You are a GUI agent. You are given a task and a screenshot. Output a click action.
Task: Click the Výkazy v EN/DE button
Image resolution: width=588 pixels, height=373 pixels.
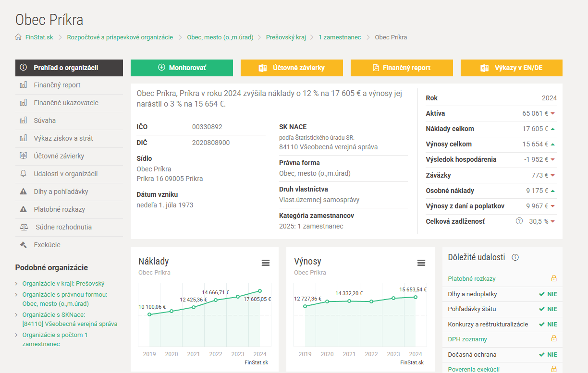[511, 68]
